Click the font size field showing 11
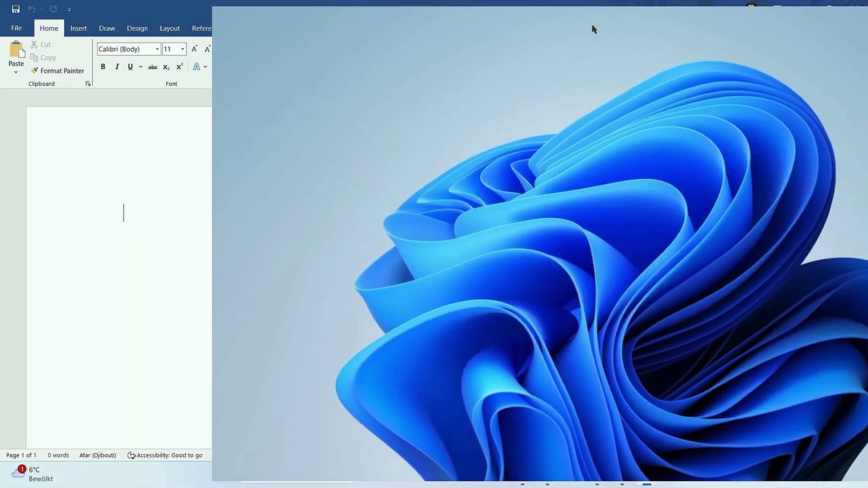 coord(170,49)
